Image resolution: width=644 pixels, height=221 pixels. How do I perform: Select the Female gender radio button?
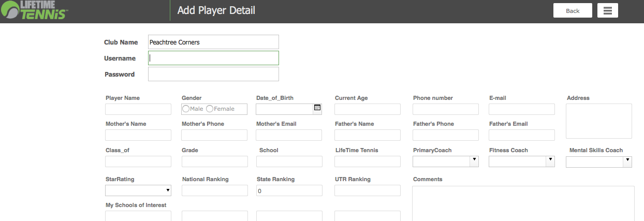210,109
